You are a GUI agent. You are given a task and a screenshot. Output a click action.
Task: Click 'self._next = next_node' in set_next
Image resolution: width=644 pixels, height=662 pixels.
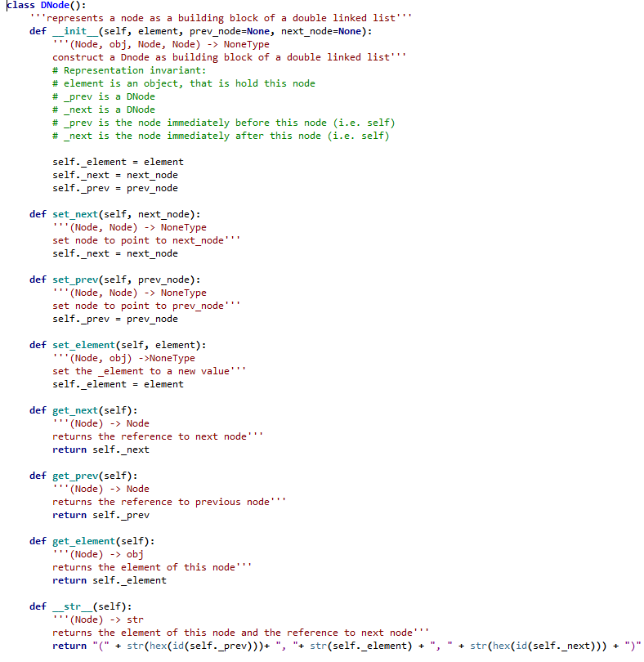115,253
